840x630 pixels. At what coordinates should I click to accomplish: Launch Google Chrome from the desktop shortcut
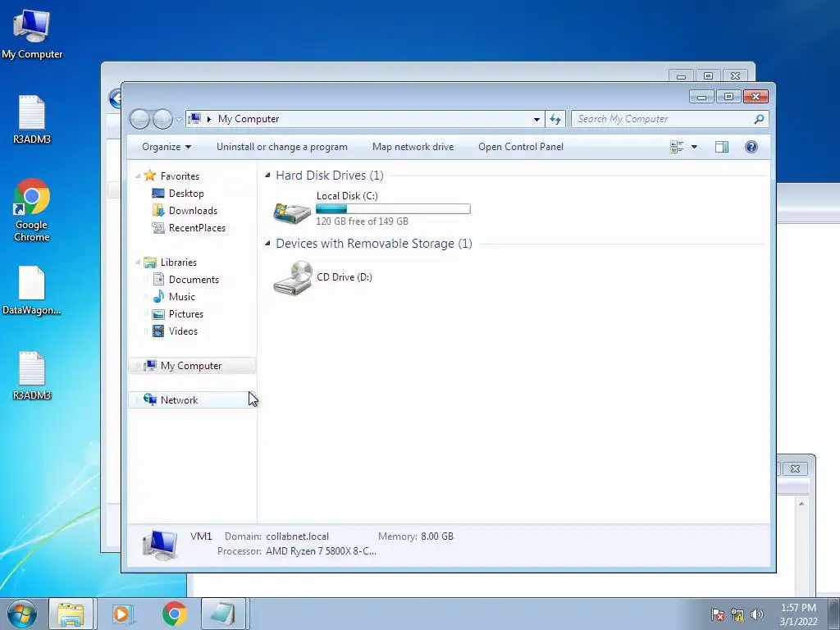(x=32, y=210)
